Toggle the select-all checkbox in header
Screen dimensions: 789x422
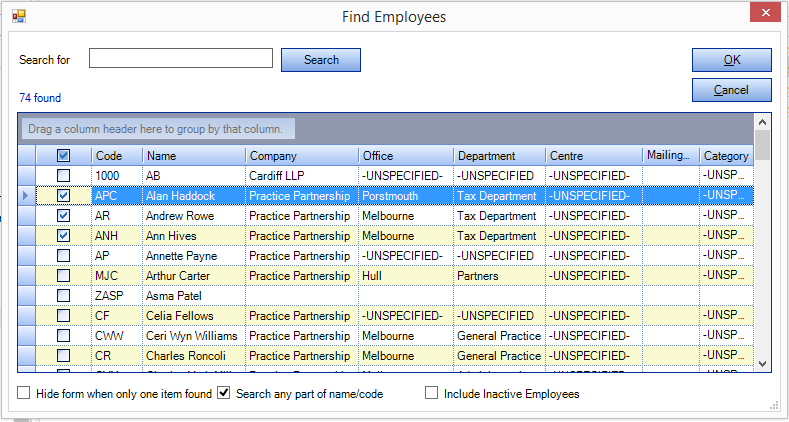click(x=63, y=156)
